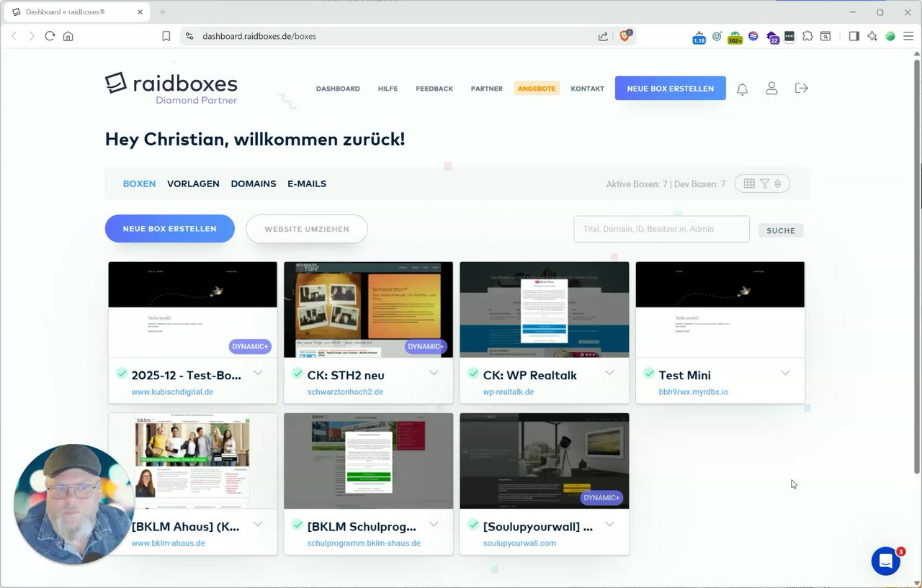Click green status check for CK: STH2 neu
Screen dimensions: 922x588
pyautogui.click(x=297, y=373)
